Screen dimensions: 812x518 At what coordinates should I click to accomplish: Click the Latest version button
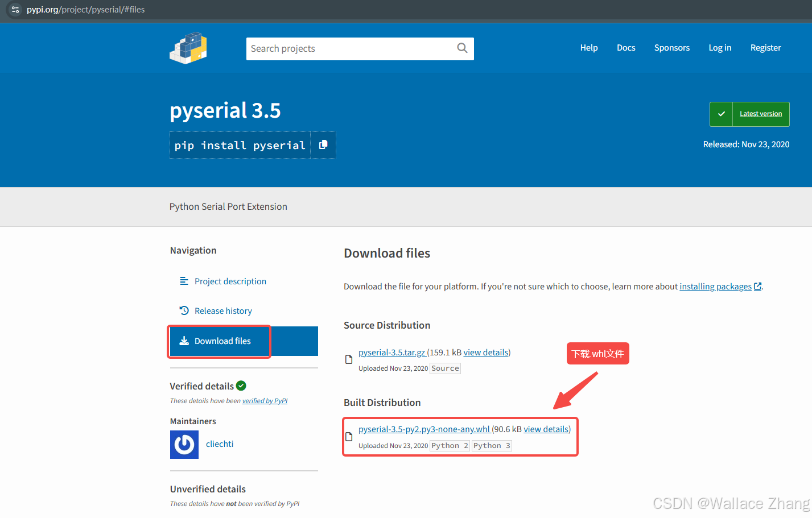(x=749, y=114)
